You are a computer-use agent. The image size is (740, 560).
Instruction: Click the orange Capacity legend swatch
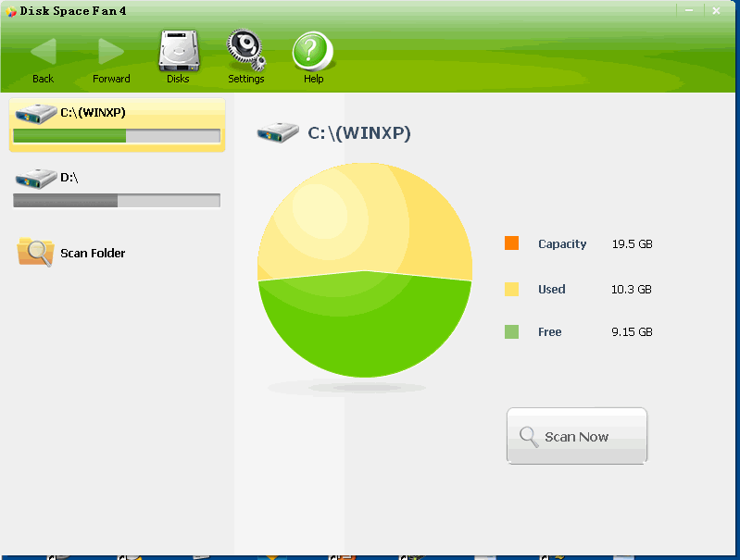click(x=512, y=243)
